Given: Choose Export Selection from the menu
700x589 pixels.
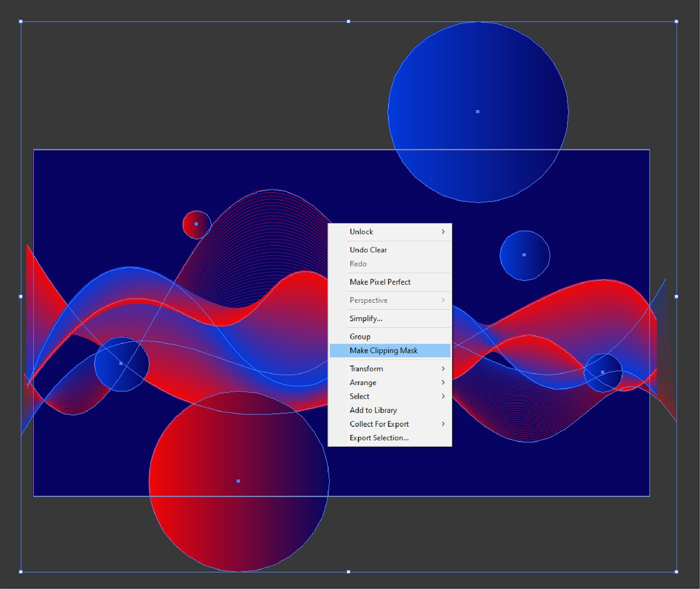Looking at the screenshot, I should (378, 438).
